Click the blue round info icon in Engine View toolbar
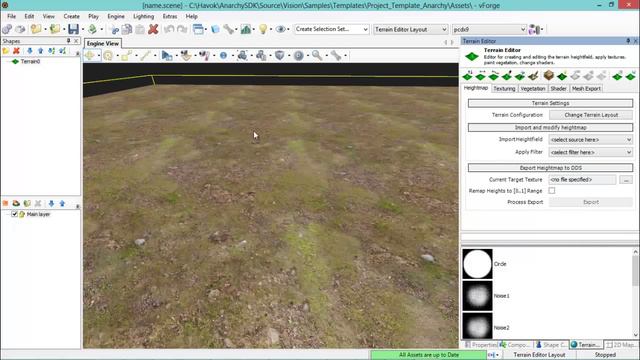This screenshot has width=640, height=360. (223, 56)
